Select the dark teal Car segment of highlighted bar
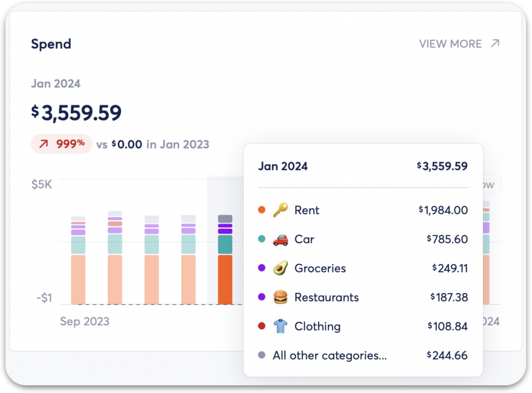 [225, 244]
